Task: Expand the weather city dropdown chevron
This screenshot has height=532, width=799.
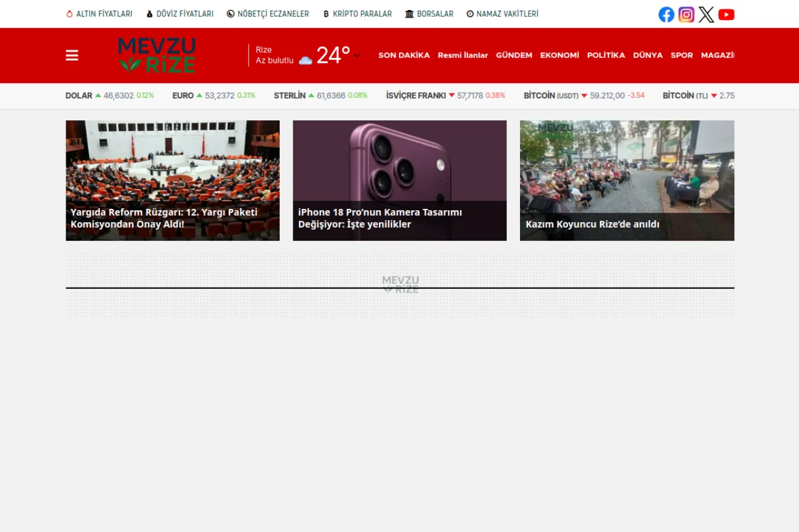Action: pos(356,56)
